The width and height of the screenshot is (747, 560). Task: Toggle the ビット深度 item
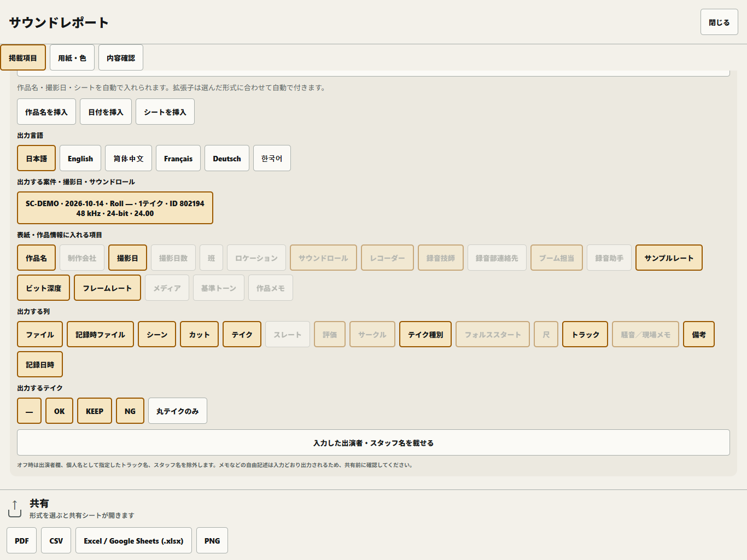(44, 288)
